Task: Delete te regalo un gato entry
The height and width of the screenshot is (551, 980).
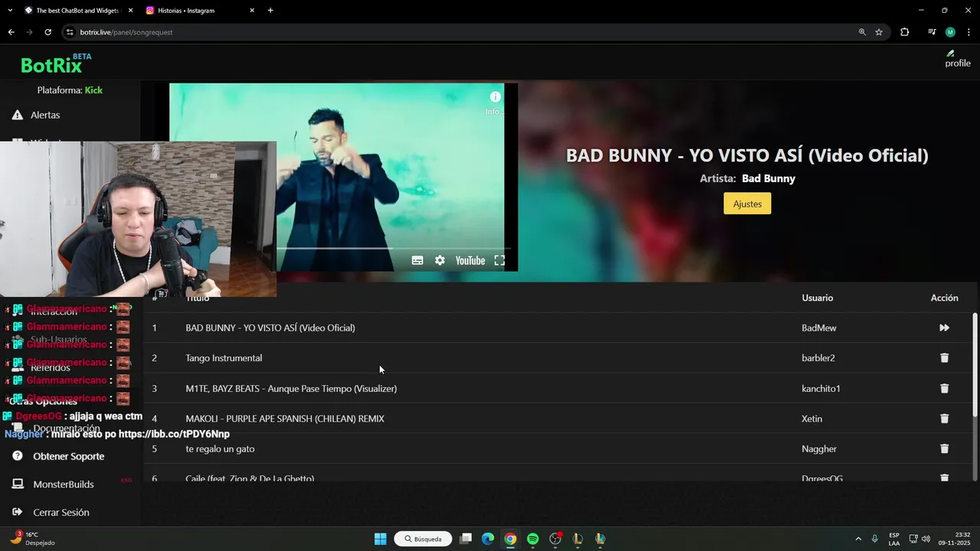Action: tap(944, 448)
